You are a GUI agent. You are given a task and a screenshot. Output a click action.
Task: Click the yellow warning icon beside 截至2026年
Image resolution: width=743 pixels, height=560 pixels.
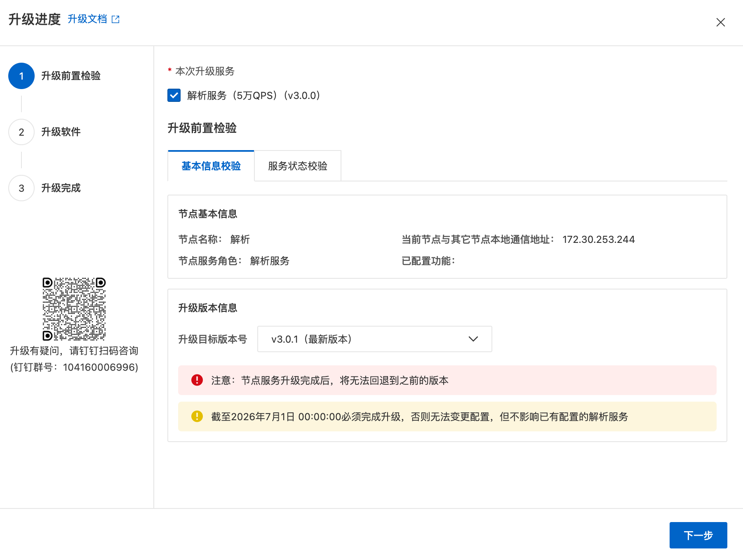(197, 416)
